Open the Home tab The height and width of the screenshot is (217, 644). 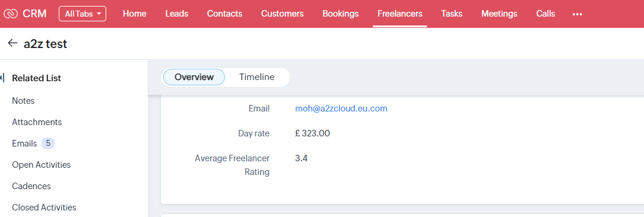tap(135, 14)
